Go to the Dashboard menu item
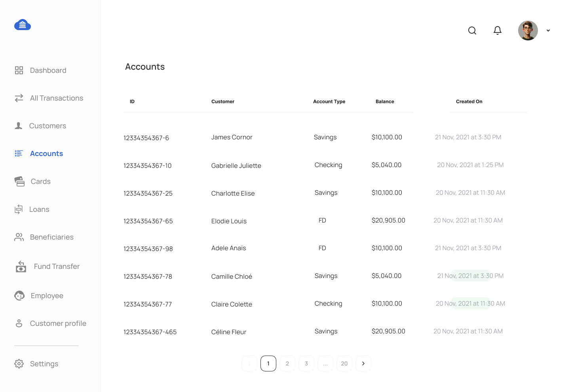The image size is (570, 392). (x=48, y=70)
